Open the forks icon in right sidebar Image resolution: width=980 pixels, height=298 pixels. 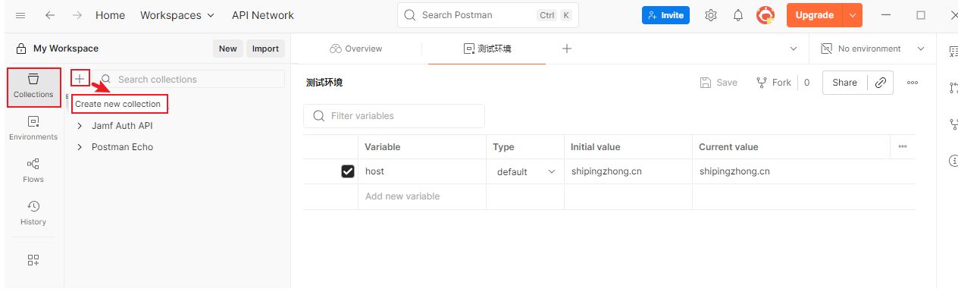953,124
